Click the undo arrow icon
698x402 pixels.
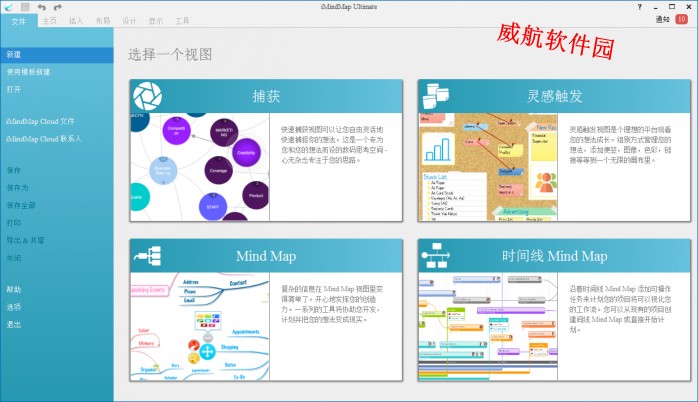point(41,7)
